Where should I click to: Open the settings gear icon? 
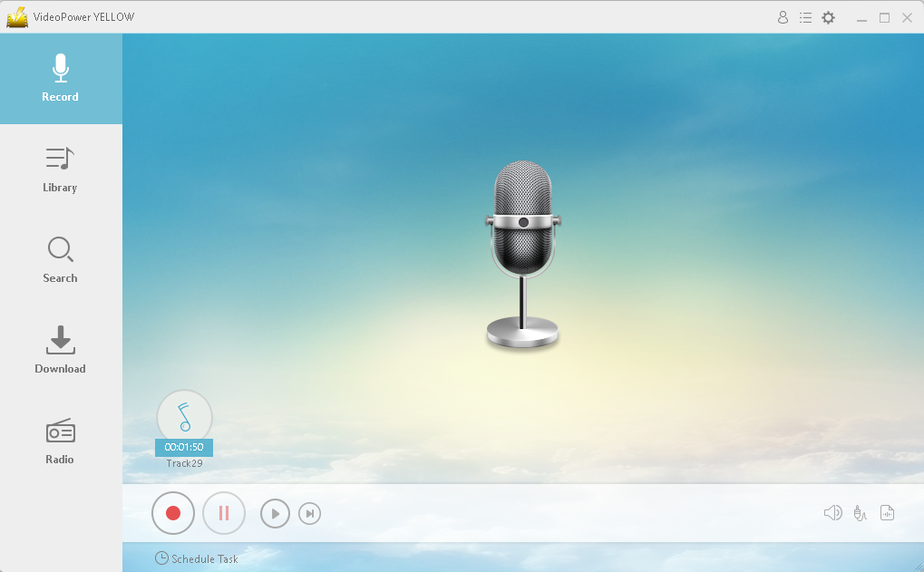(828, 17)
